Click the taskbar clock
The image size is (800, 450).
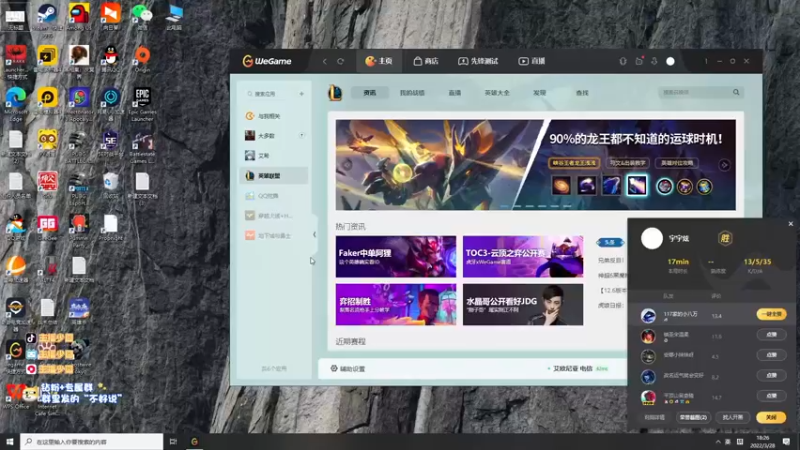(763, 442)
